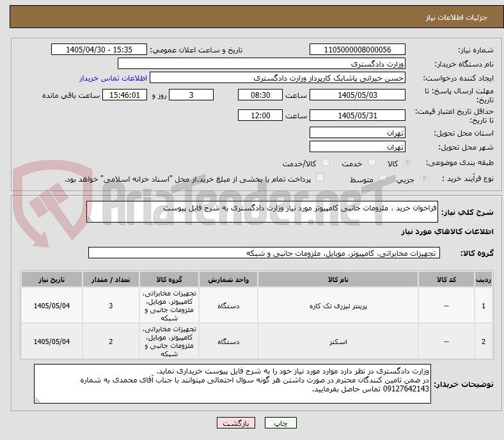Select the کالا radio button
Viewport: 504px width, 440px height.
pyautogui.click(x=407, y=162)
